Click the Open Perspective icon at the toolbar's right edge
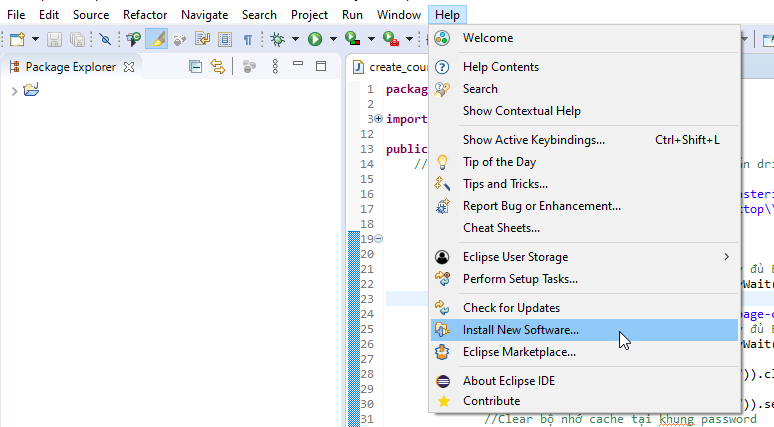Screen dimensions: 774x427 point(768,39)
